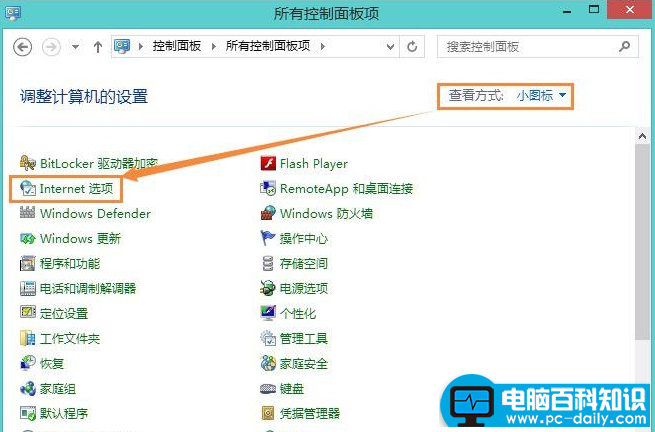Click the title bar system menu icon
655x432 pixels.
pos(13,13)
